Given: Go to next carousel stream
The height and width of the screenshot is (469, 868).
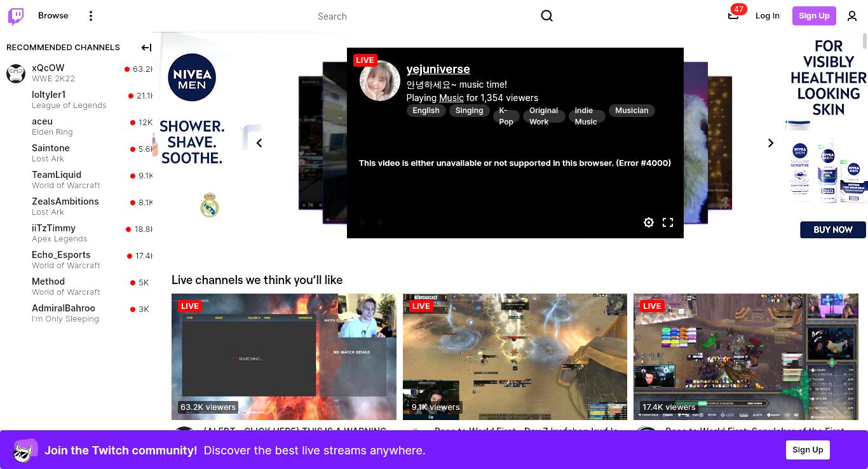Looking at the screenshot, I should coord(771,143).
